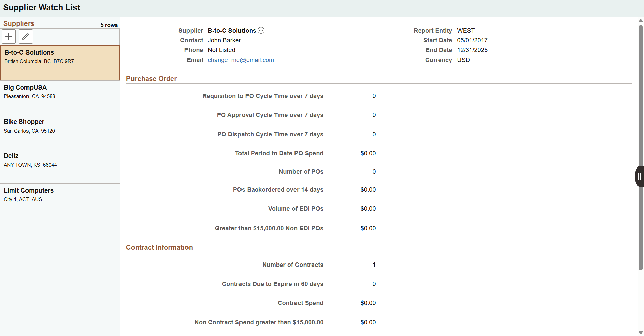
Task: Open the change_me@email.com email link
Action: point(240,60)
